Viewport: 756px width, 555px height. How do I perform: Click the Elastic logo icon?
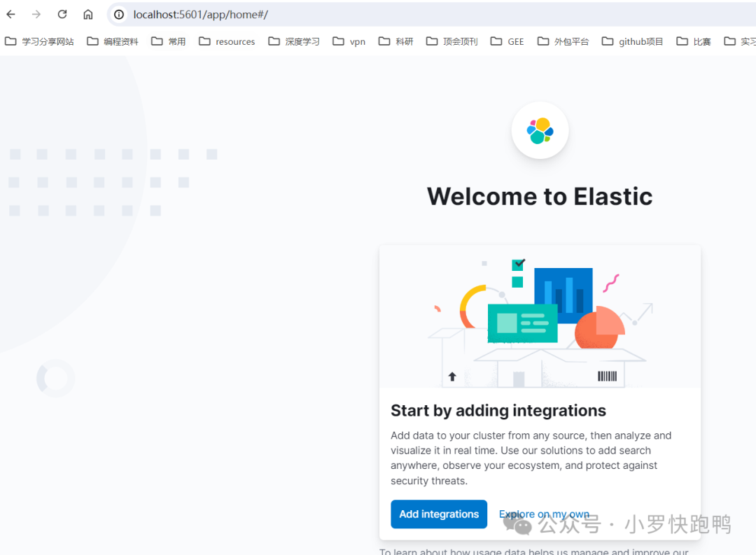pyautogui.click(x=540, y=131)
